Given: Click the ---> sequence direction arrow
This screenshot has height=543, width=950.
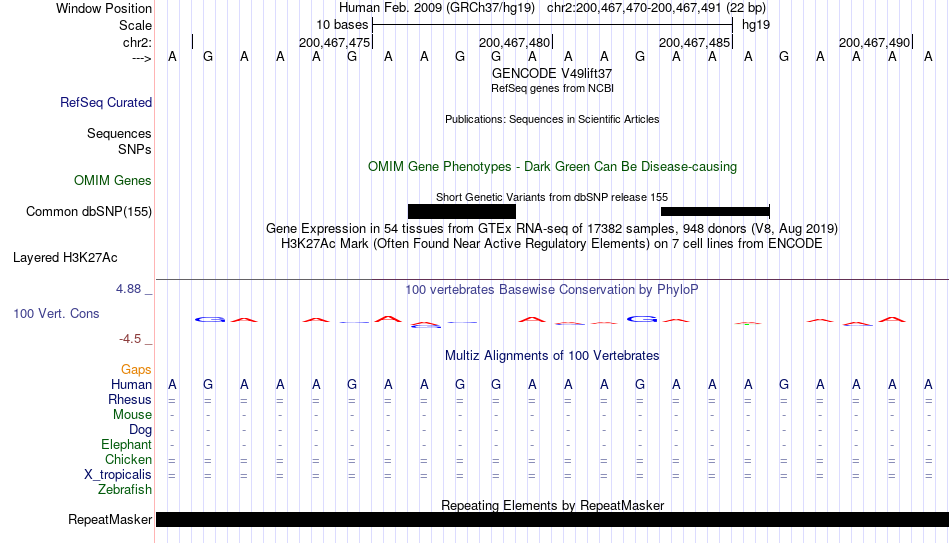Looking at the screenshot, I should 141,58.
